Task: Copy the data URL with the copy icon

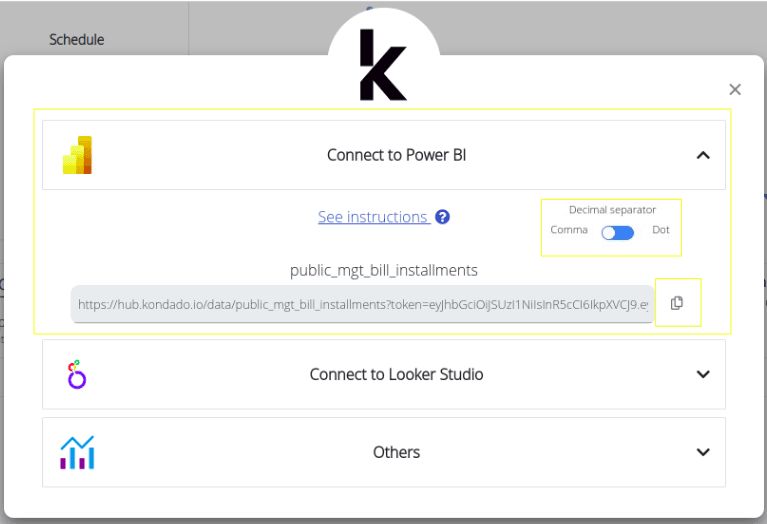Action: coord(677,303)
